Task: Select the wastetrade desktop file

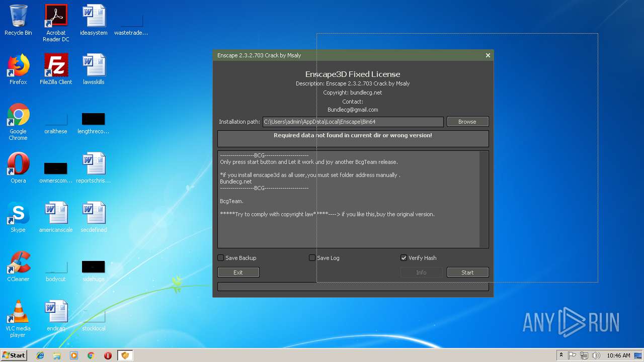Action: (x=131, y=23)
